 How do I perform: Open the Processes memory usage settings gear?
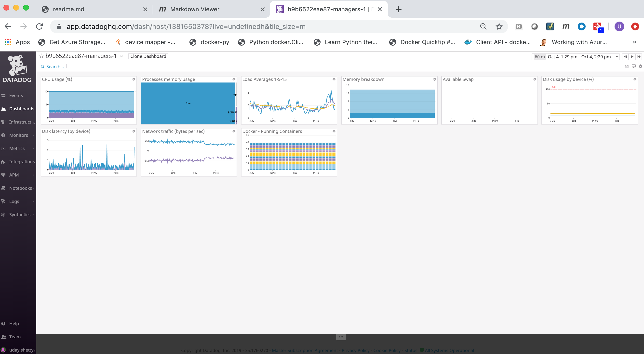coord(234,79)
